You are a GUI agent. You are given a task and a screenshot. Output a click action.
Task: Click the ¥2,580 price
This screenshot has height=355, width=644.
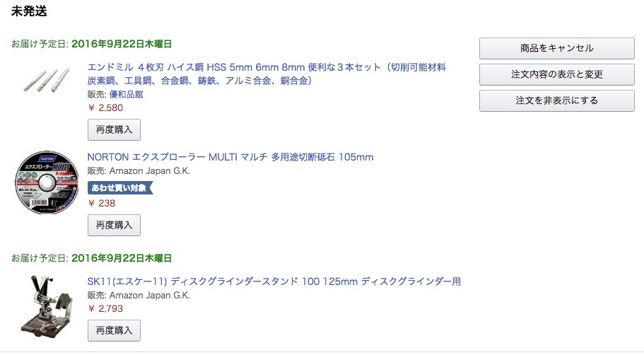[105, 108]
